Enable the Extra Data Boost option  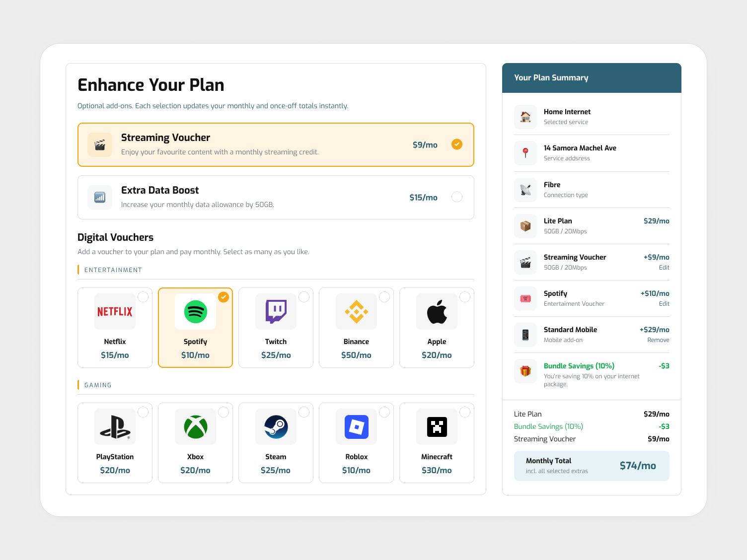click(x=457, y=197)
